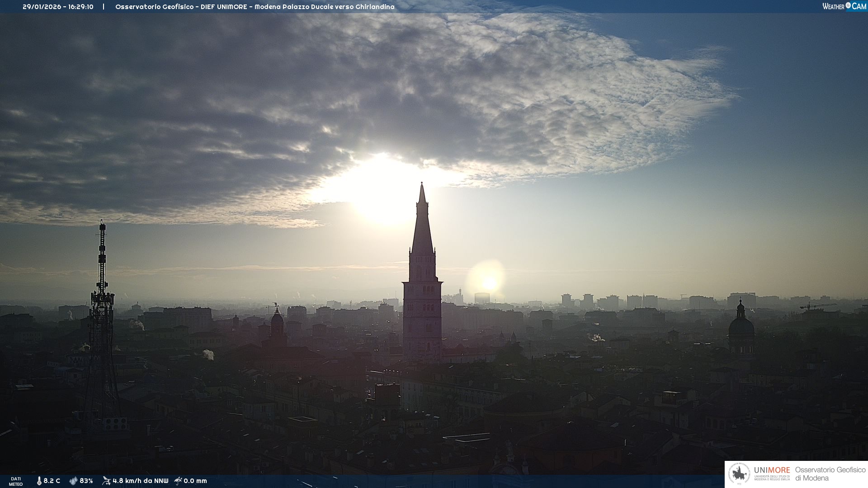Click the 16:29:10 timestamp

click(x=81, y=7)
